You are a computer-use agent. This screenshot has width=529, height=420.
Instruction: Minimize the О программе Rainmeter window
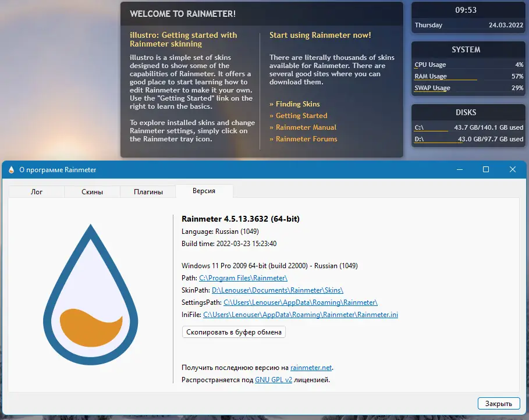tap(460, 169)
